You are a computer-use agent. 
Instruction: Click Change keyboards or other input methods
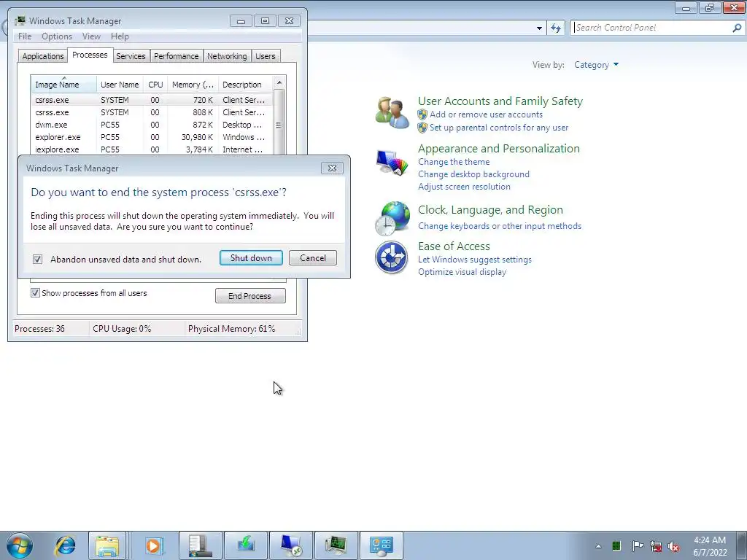[x=500, y=226]
